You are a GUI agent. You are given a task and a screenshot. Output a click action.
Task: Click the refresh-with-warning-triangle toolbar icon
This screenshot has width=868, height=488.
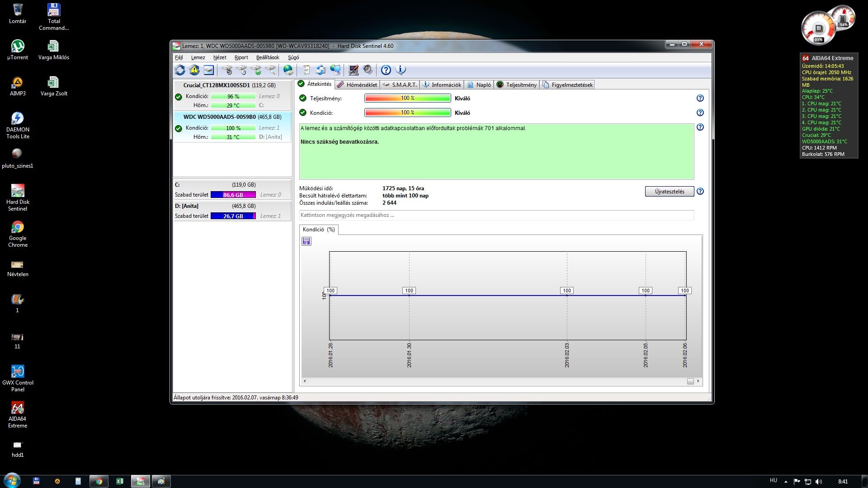(x=194, y=70)
